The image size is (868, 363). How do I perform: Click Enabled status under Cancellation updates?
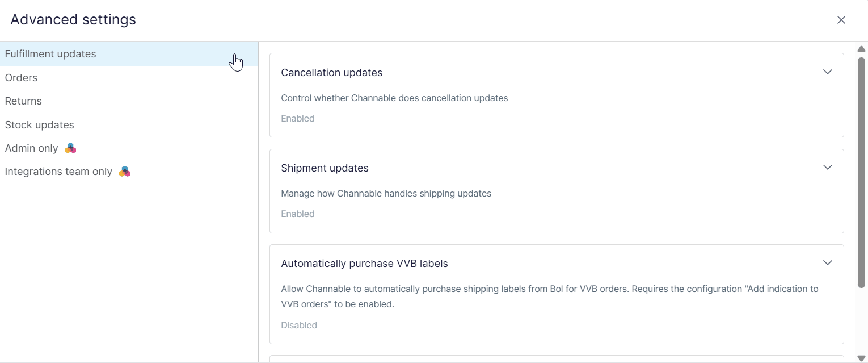297,119
